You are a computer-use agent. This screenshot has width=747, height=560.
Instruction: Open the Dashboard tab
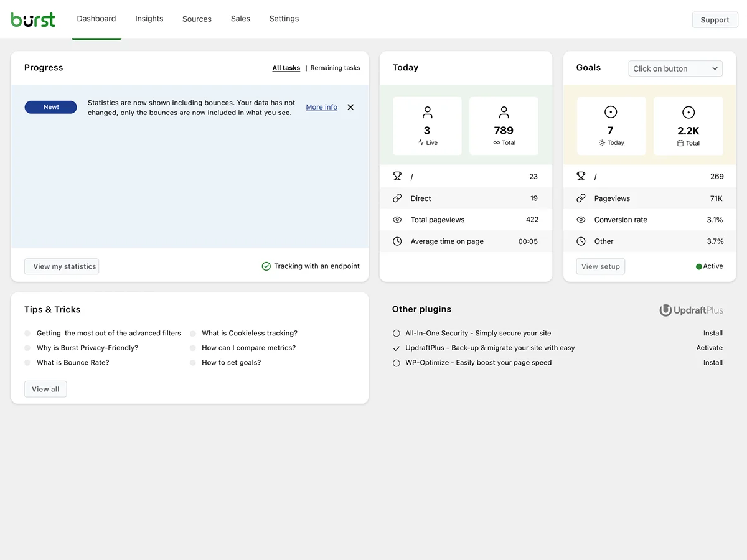pos(96,19)
